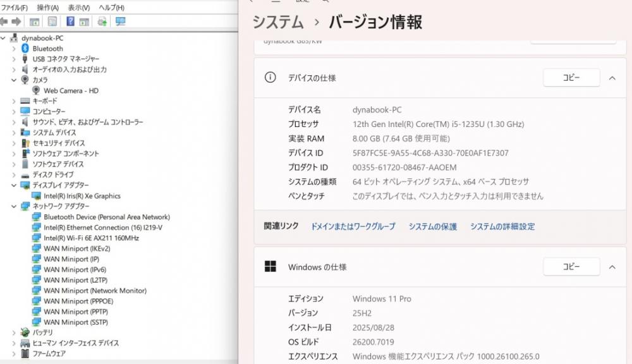The width and height of the screenshot is (632, 364).
Task: Select WAN Miniport (L2TP) entry
Action: [75, 280]
